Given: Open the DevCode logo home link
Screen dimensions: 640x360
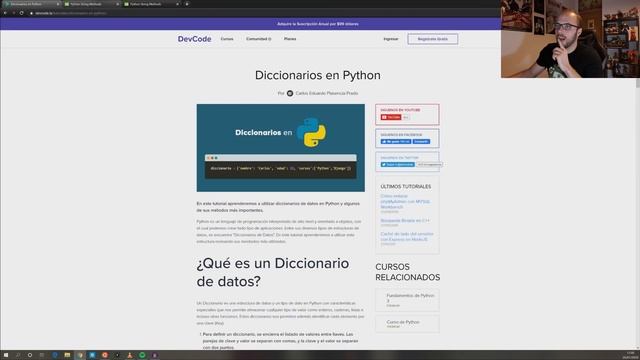Looking at the screenshot, I should point(194,39).
